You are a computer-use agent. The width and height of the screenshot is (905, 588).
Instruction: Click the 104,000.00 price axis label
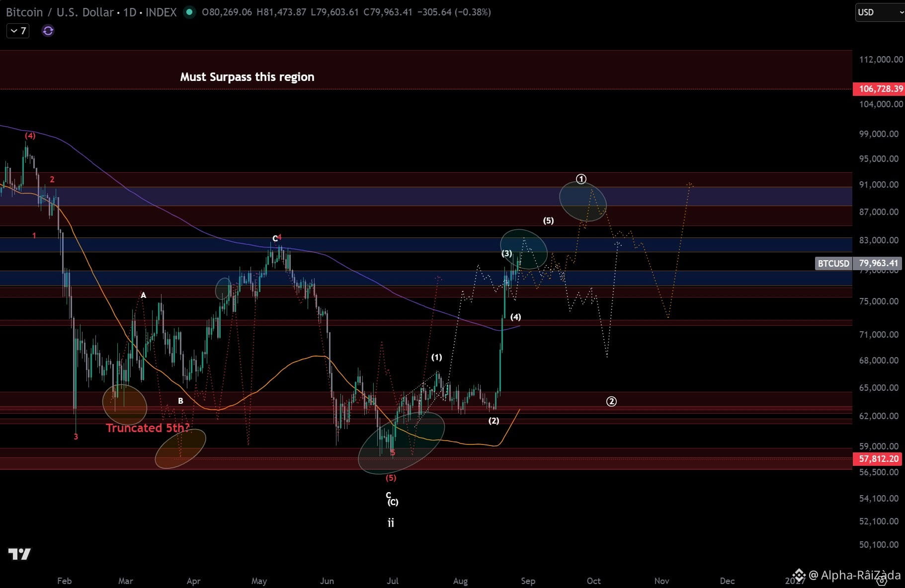pyautogui.click(x=881, y=104)
